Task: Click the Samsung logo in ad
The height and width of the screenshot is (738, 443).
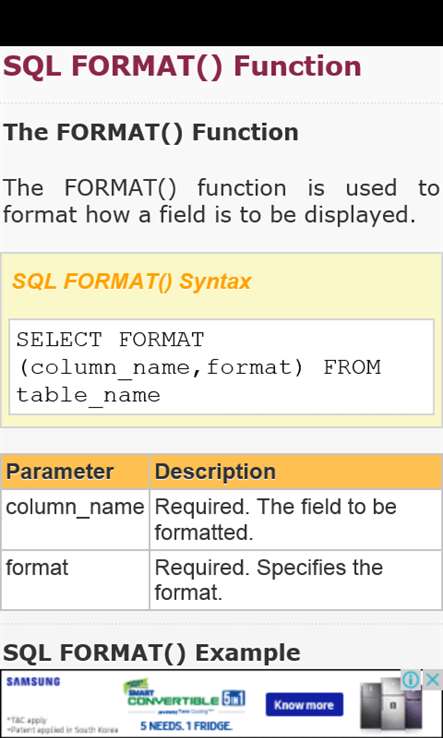Action: [x=33, y=682]
